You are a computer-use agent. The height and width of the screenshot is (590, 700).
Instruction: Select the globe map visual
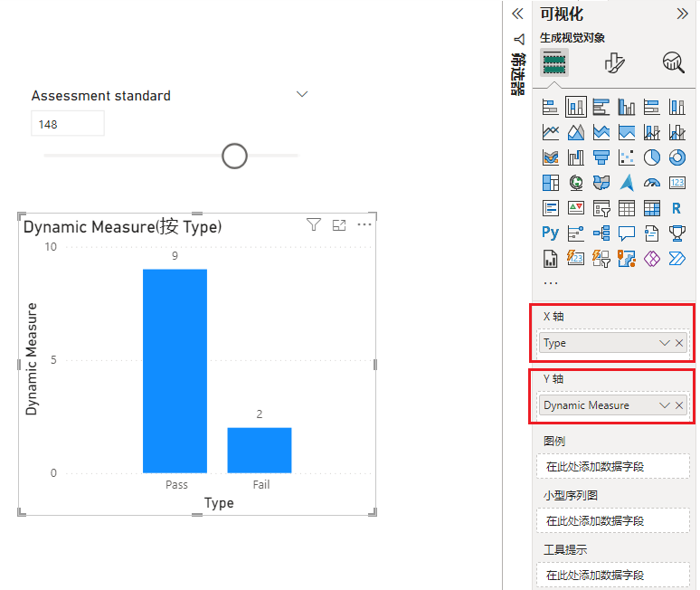576,183
